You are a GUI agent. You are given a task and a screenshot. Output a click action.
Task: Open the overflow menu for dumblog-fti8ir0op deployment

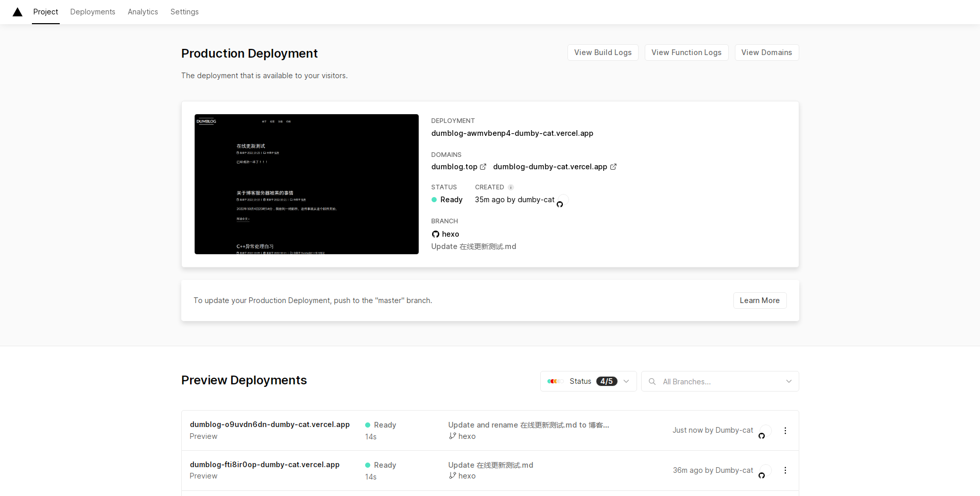785,470
